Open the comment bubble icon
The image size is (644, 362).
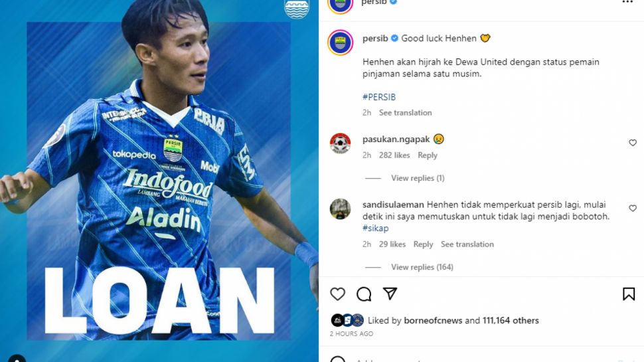[364, 294]
